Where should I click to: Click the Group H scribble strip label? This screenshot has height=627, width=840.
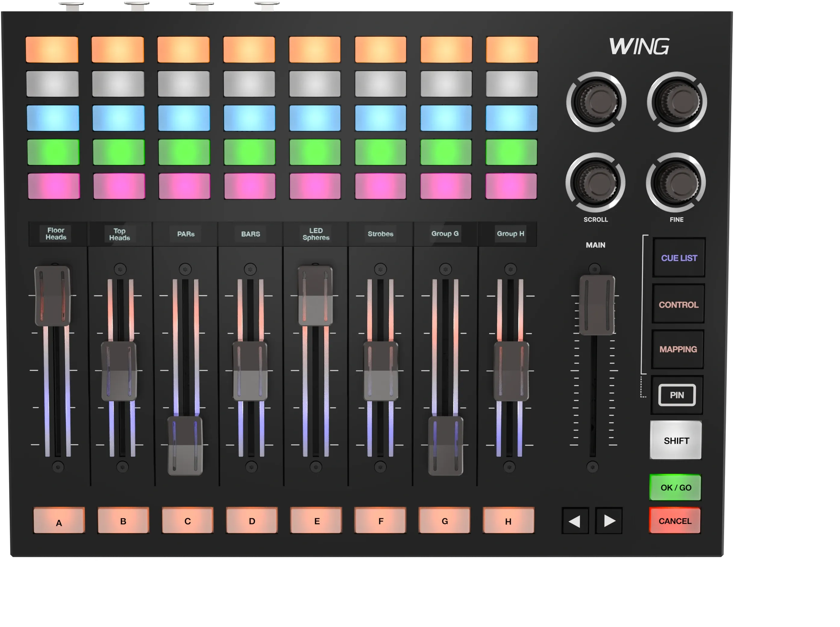pyautogui.click(x=510, y=233)
